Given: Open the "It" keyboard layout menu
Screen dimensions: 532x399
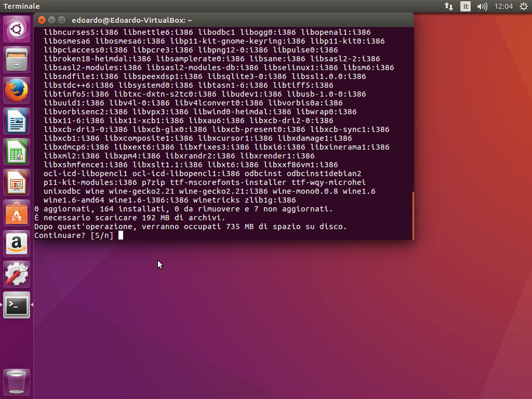Looking at the screenshot, I should pos(465,6).
